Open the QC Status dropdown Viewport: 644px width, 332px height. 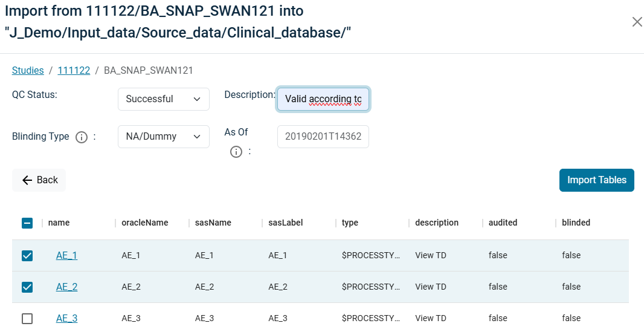point(163,99)
